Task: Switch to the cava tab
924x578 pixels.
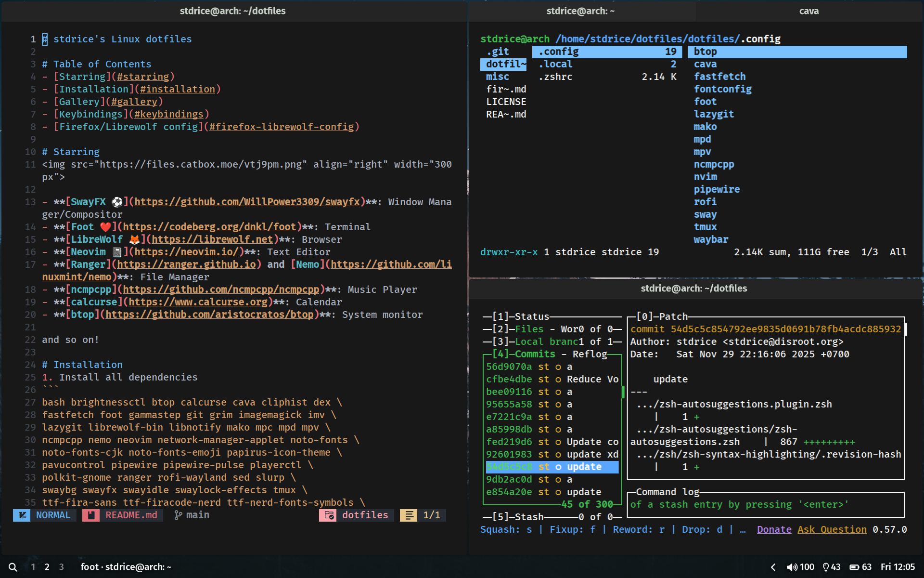Action: tap(808, 11)
